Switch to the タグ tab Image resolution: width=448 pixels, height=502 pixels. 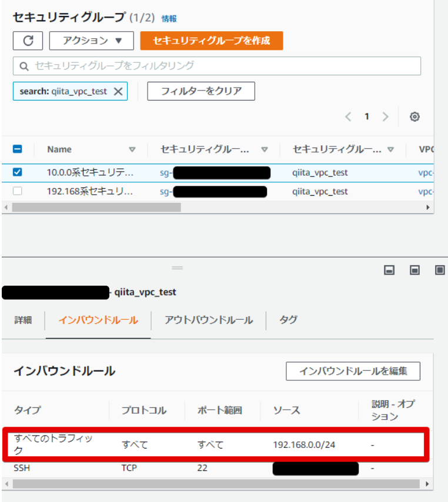click(288, 320)
